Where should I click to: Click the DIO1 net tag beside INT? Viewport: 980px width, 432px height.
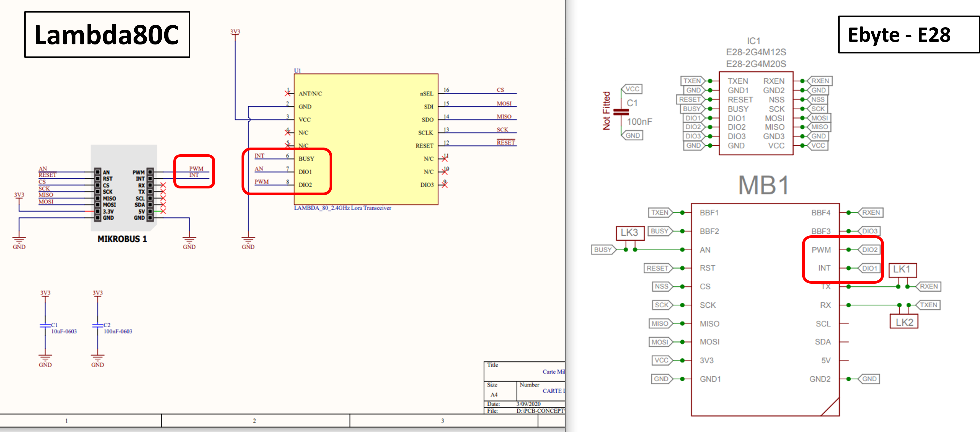click(870, 268)
